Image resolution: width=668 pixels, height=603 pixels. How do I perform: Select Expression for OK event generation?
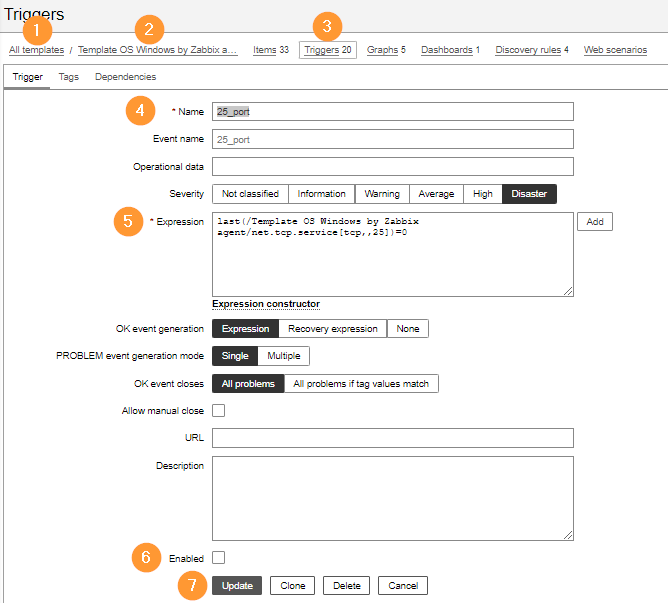pyautogui.click(x=245, y=329)
